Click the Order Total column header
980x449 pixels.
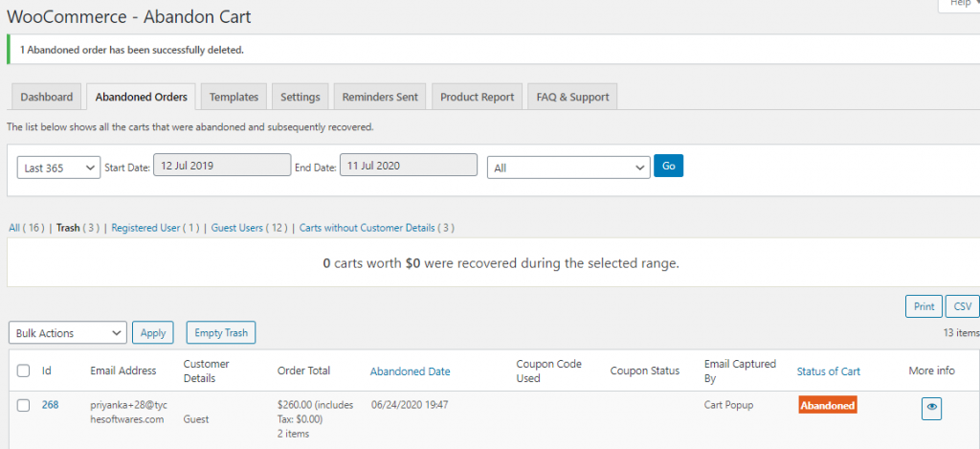(303, 370)
